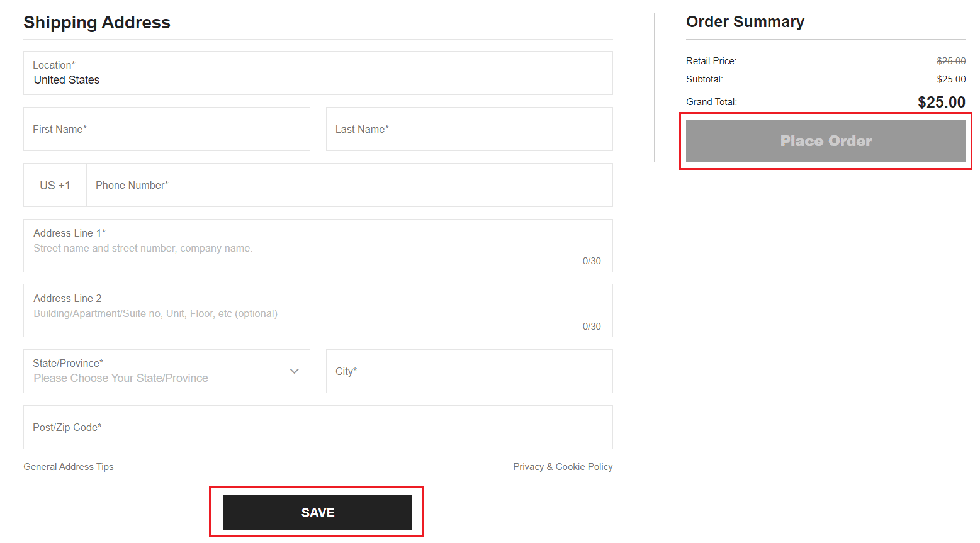Click the 0/30 counter on Address Line 1
Screen dimensions: 980x543
click(x=592, y=260)
